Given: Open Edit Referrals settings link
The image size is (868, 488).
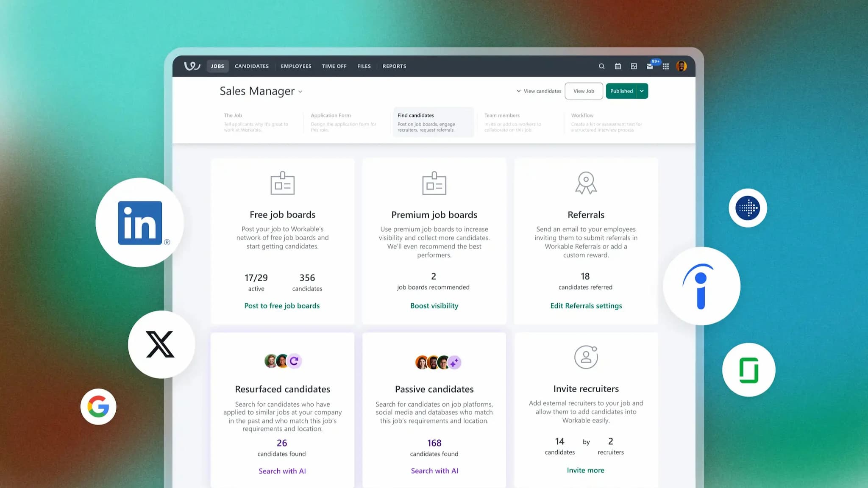Looking at the screenshot, I should 586,306.
